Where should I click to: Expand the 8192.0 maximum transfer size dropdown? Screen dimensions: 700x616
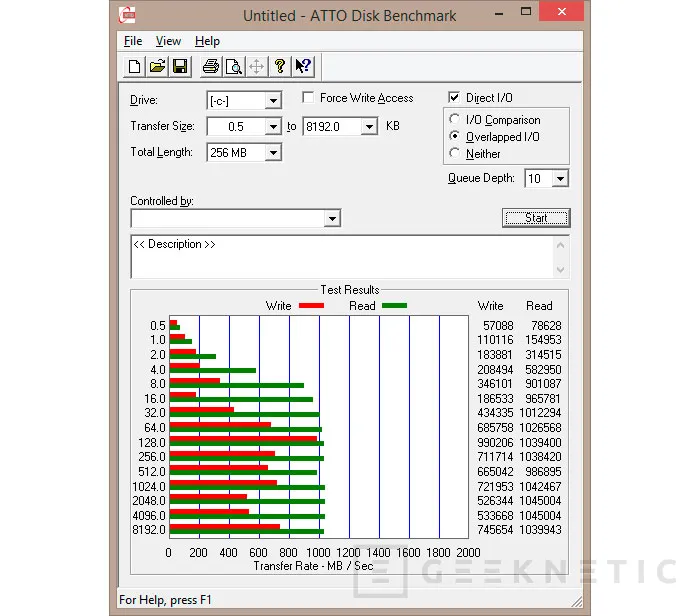tap(369, 127)
